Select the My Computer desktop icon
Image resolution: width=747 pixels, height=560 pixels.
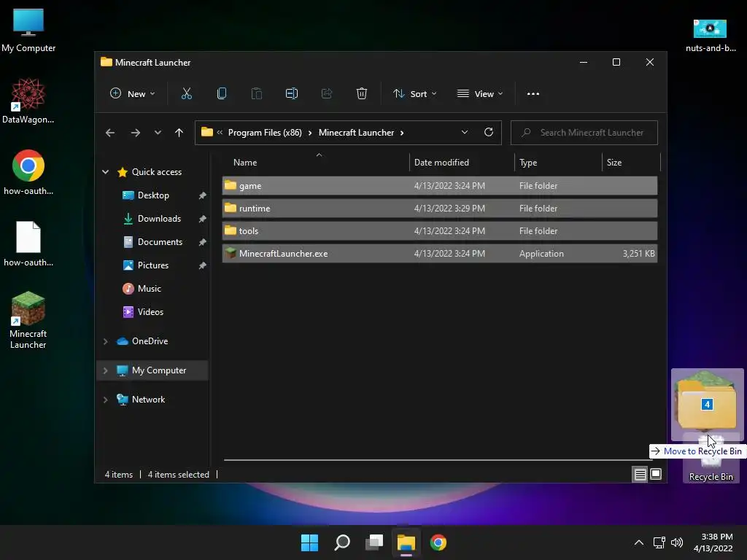click(x=28, y=31)
